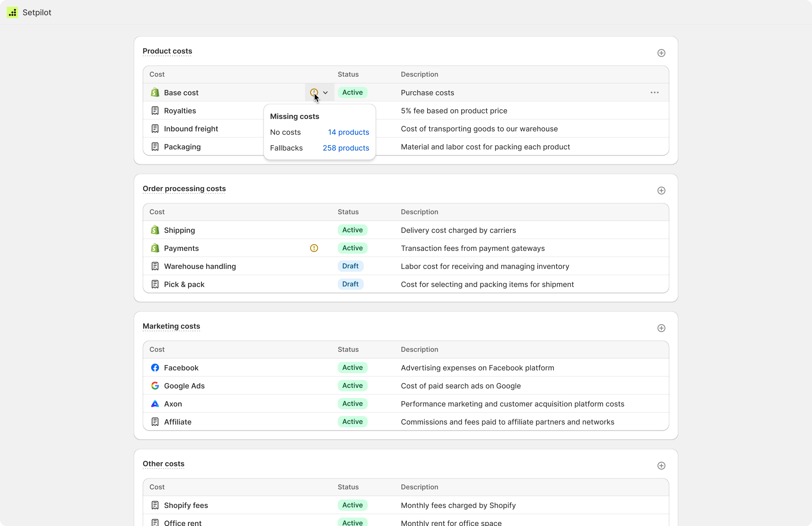Open the overflow menu on the Base cost row

click(x=654, y=92)
